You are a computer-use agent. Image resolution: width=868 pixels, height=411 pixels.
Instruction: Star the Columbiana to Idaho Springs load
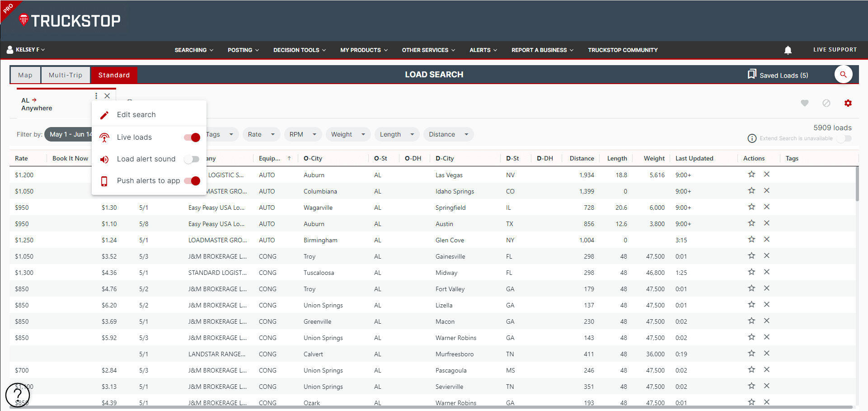751,191
